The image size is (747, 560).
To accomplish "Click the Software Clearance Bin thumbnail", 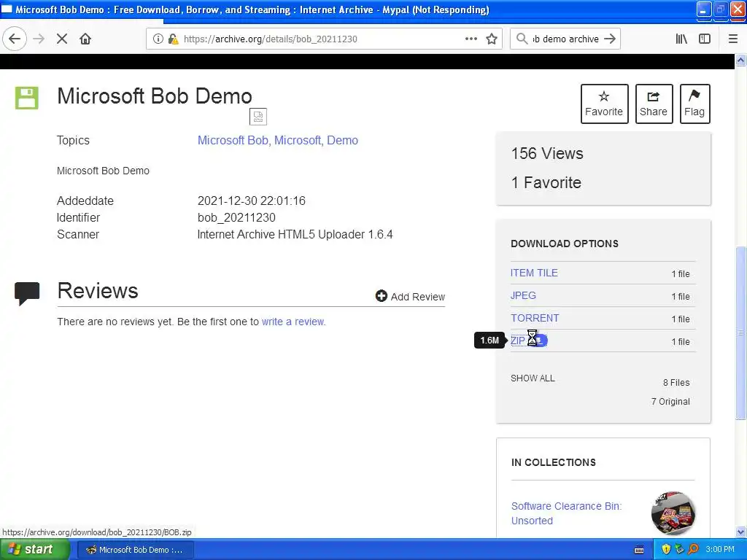I will click(673, 513).
